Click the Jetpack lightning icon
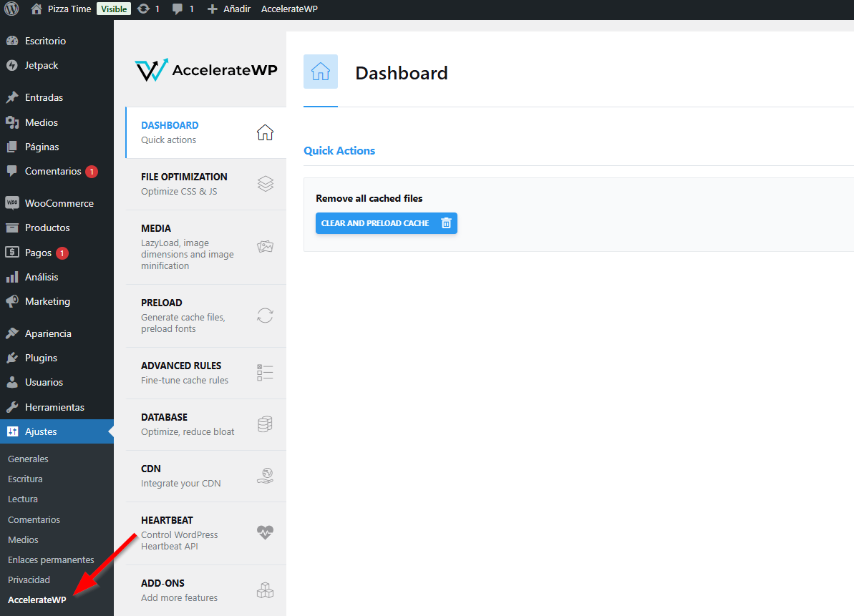 [x=12, y=65]
